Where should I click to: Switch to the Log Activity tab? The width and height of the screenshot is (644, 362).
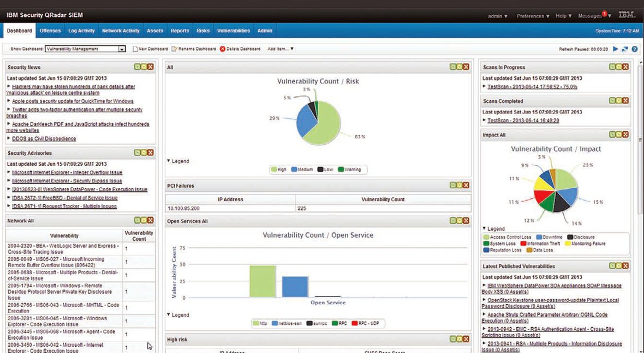pos(81,31)
